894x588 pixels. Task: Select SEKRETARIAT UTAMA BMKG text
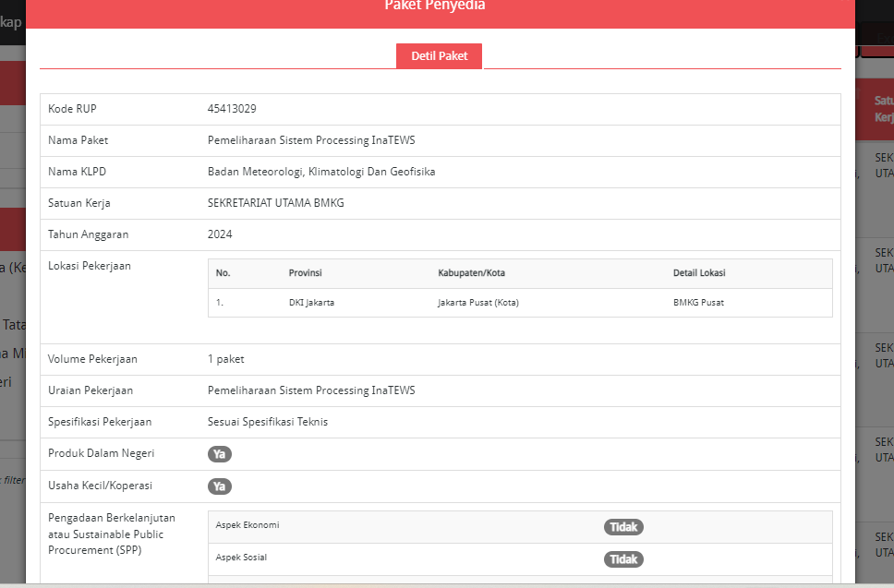(x=276, y=203)
